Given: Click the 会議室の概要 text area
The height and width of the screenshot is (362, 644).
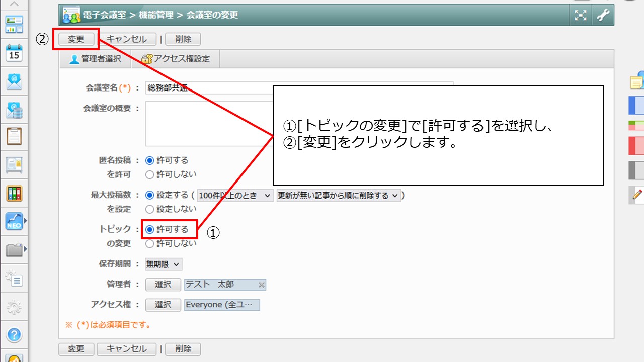Looking at the screenshot, I should (209, 124).
